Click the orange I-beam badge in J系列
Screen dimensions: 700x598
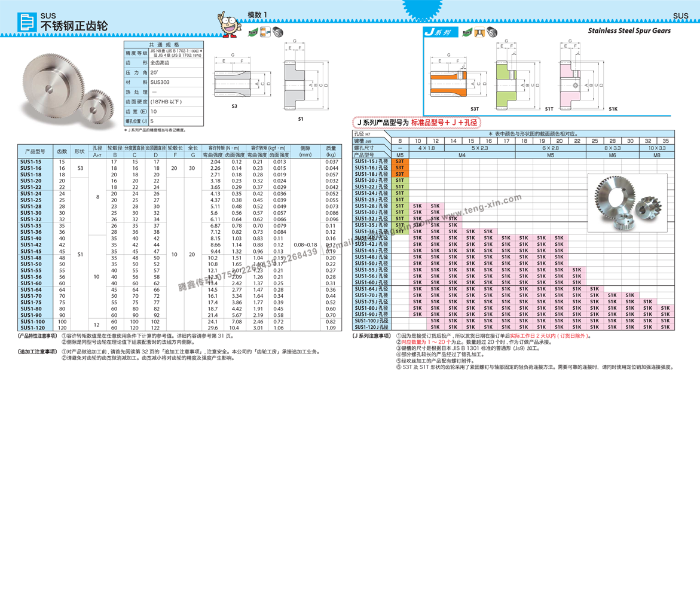point(479,33)
